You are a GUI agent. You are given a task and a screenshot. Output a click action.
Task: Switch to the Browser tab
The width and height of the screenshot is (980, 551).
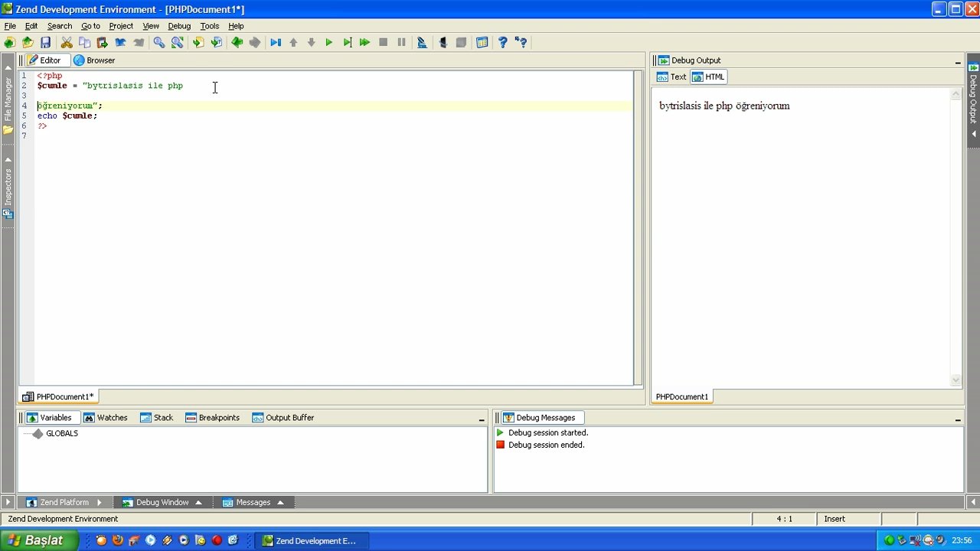pyautogui.click(x=94, y=60)
